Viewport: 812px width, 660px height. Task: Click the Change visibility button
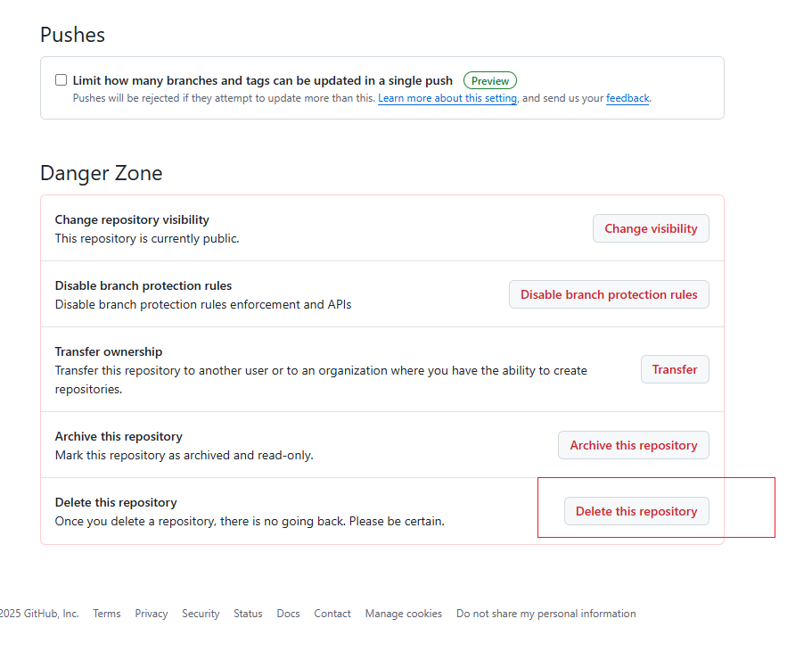(651, 228)
